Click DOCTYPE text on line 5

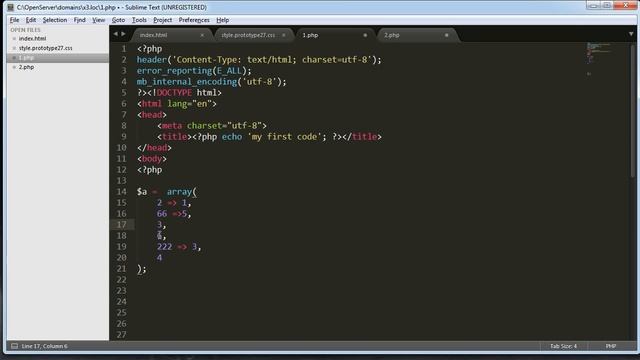(174, 93)
